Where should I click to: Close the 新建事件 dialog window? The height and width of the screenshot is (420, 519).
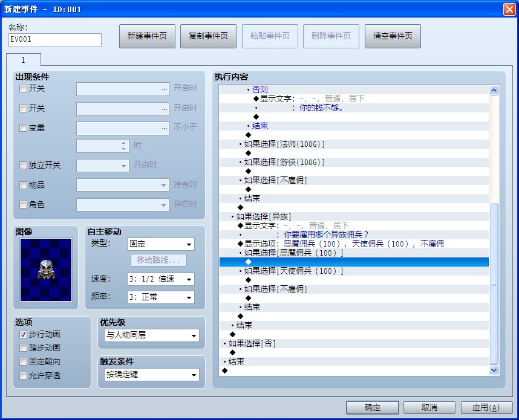point(509,9)
